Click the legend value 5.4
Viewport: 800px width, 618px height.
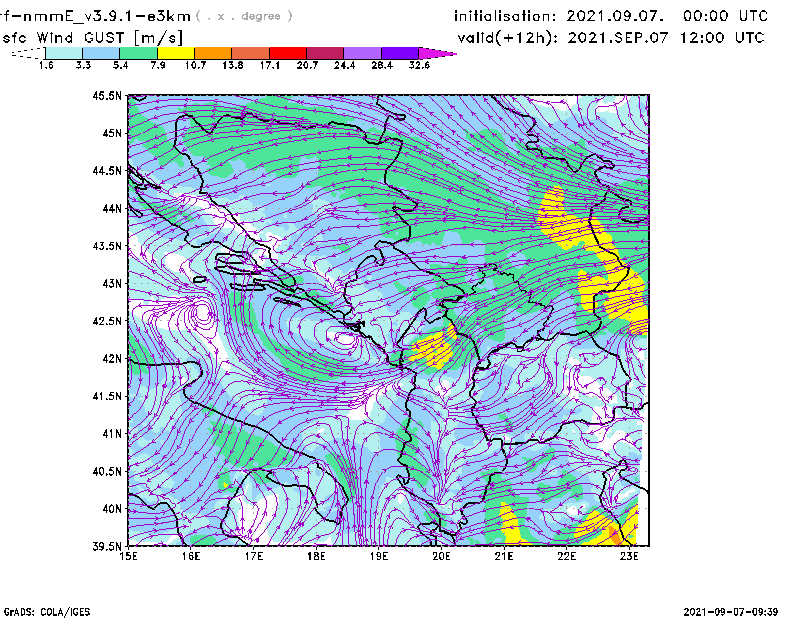(120, 65)
